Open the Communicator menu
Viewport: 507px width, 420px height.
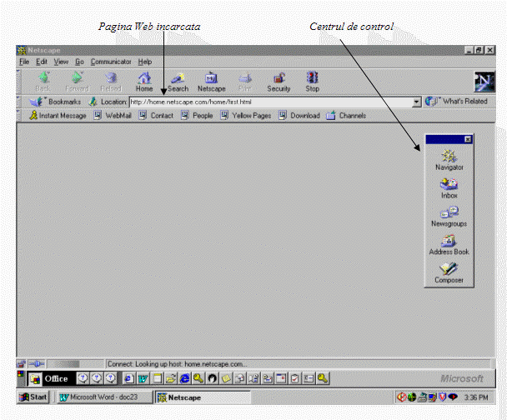coord(111,62)
